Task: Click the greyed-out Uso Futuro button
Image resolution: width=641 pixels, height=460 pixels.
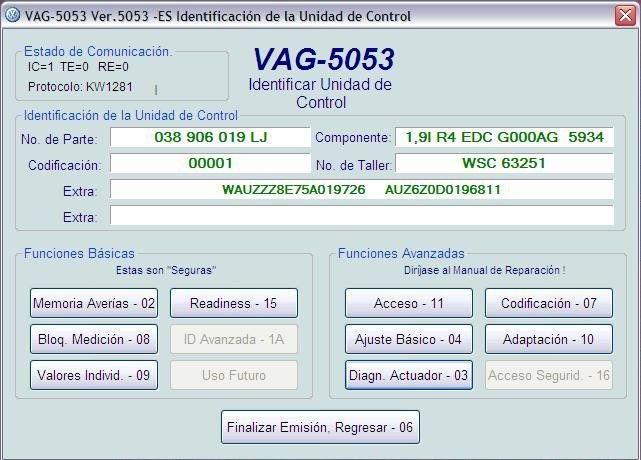Action: coord(234,375)
